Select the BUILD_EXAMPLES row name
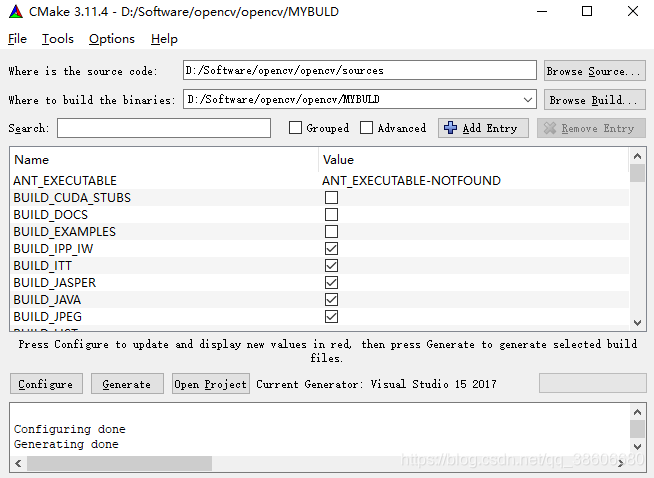The image size is (654, 478). (x=64, y=232)
